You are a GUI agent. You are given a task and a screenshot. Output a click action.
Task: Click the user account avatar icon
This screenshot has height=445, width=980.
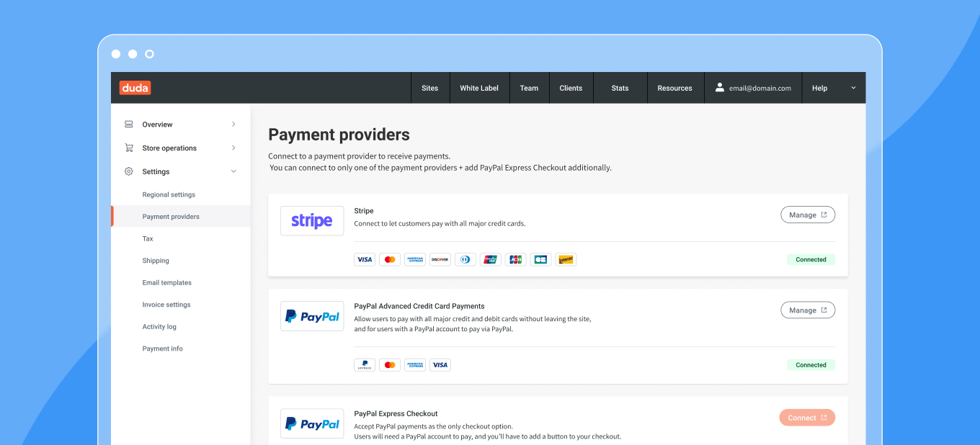tap(719, 87)
